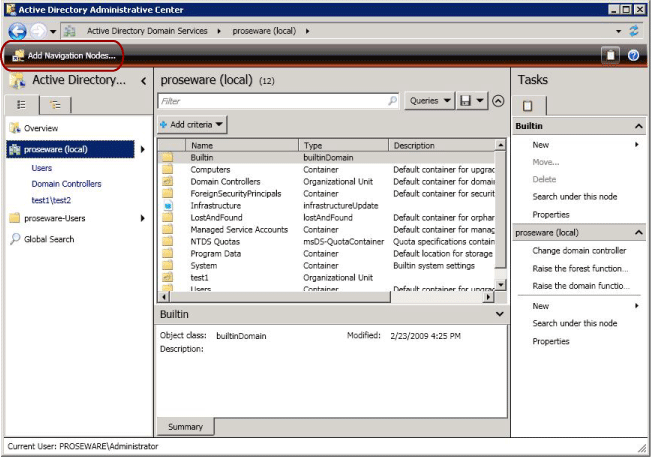Click the save query disk icon
651x457 pixels.
coord(465,100)
